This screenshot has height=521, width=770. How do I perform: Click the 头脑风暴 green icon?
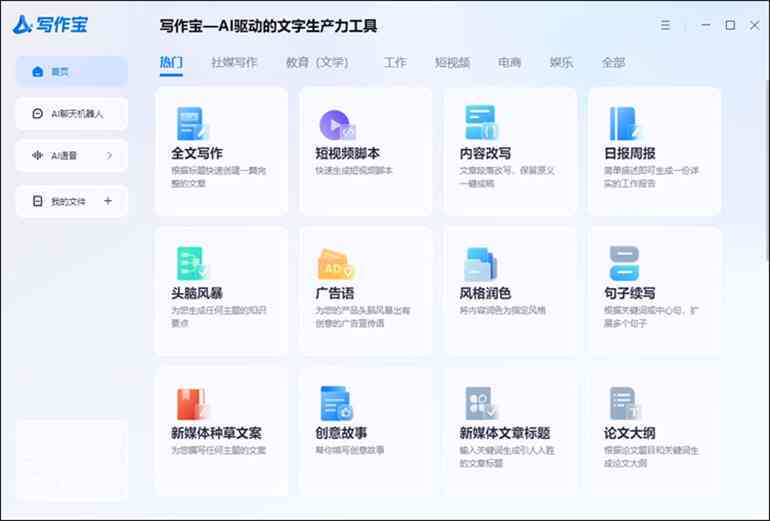coord(190,263)
